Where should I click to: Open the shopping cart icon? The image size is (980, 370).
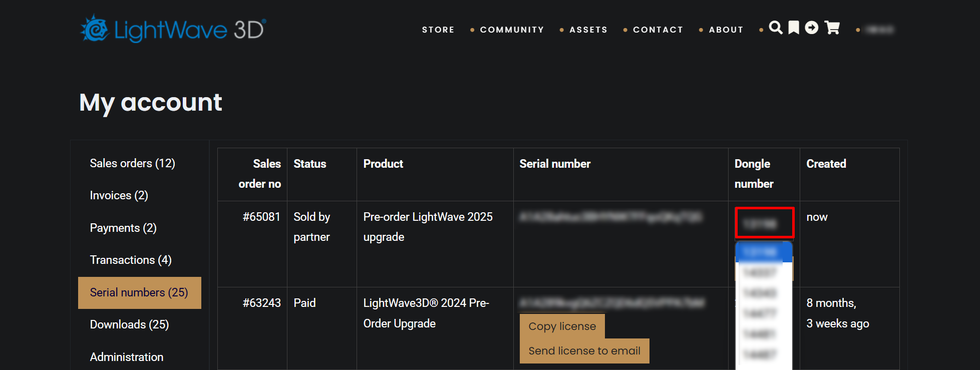[x=832, y=28]
